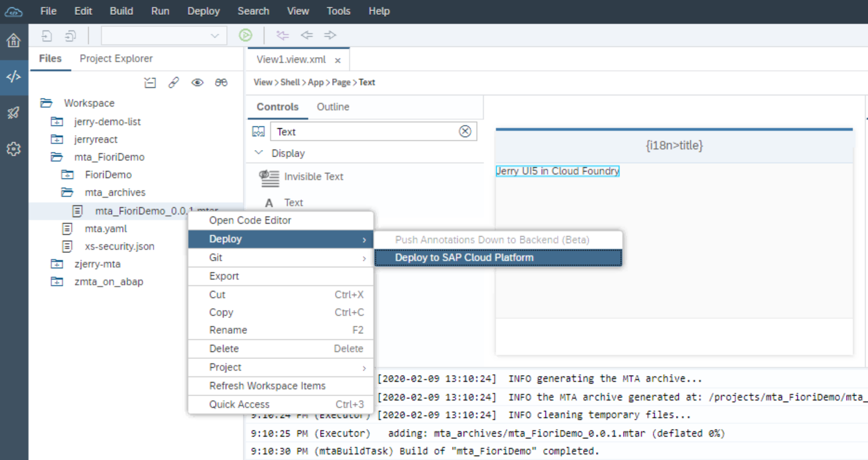Expand the FioriDemo subfolder
Screen dimensions: 868x460
(68, 175)
